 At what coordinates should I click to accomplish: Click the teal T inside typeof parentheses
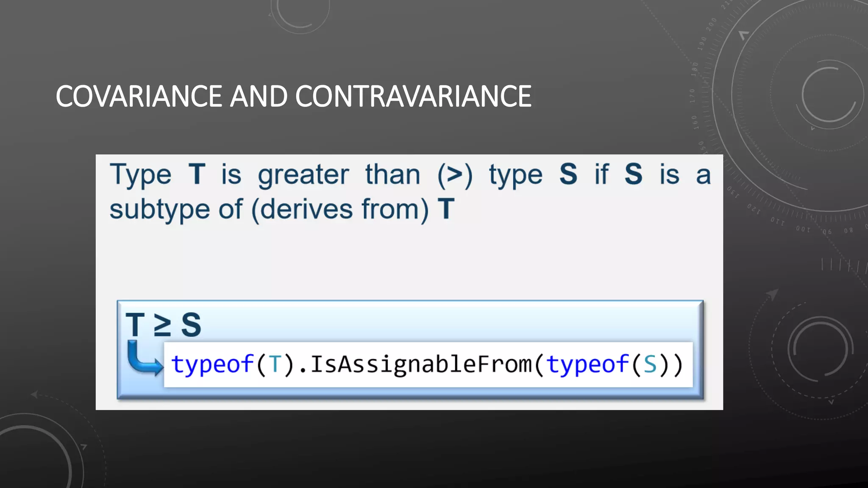tap(275, 364)
